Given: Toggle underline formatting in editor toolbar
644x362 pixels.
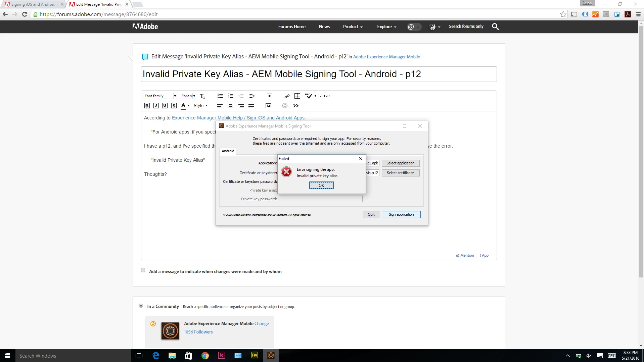Looking at the screenshot, I should click(165, 106).
